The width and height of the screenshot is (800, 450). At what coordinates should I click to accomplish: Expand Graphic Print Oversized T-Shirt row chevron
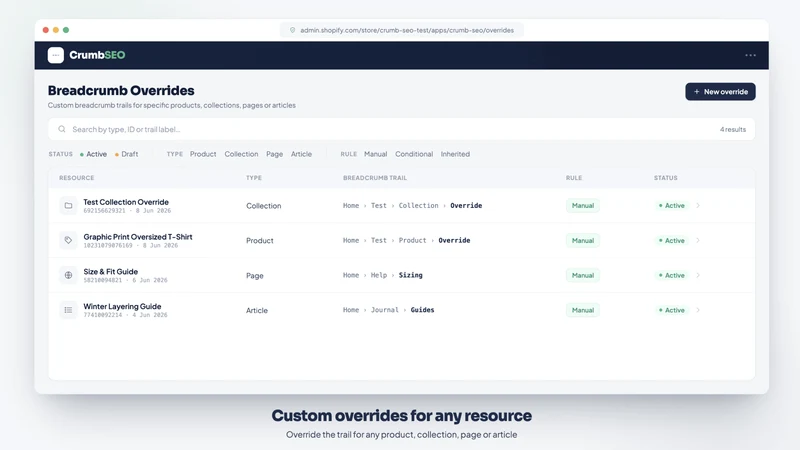698,240
